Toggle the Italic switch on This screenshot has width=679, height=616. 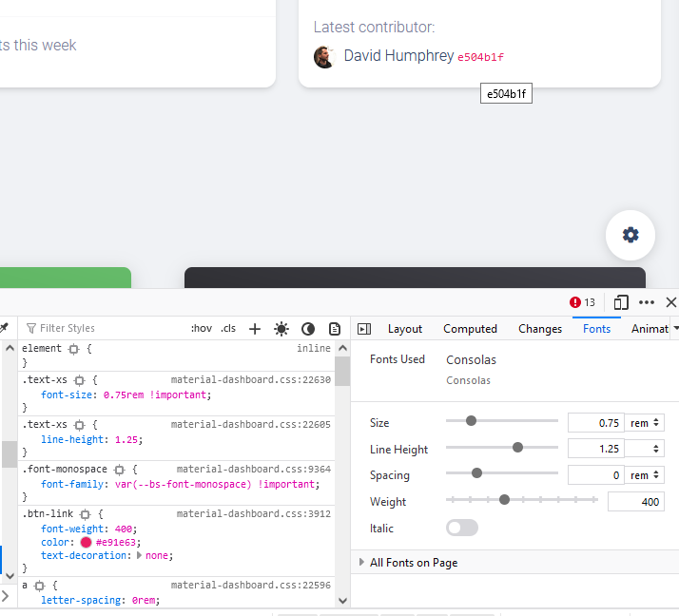[x=462, y=528]
